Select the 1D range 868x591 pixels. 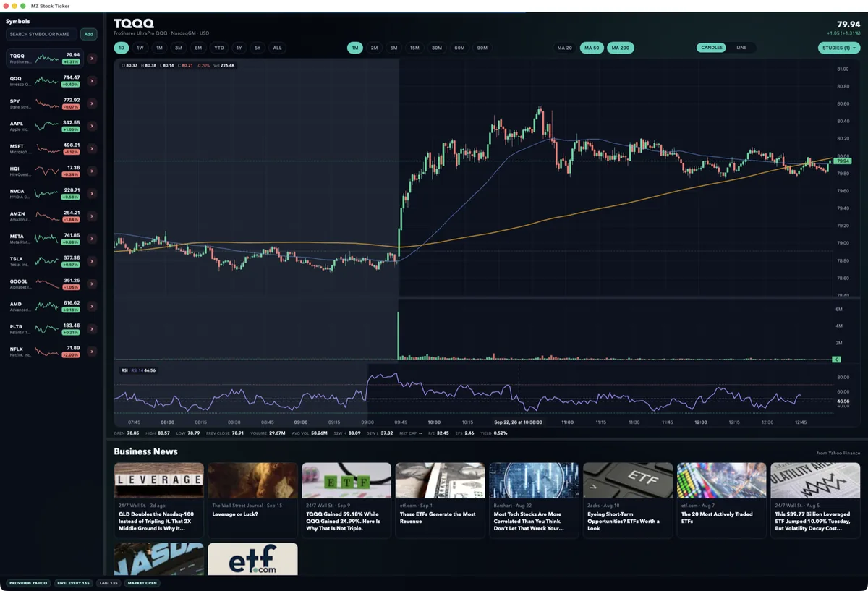(122, 48)
